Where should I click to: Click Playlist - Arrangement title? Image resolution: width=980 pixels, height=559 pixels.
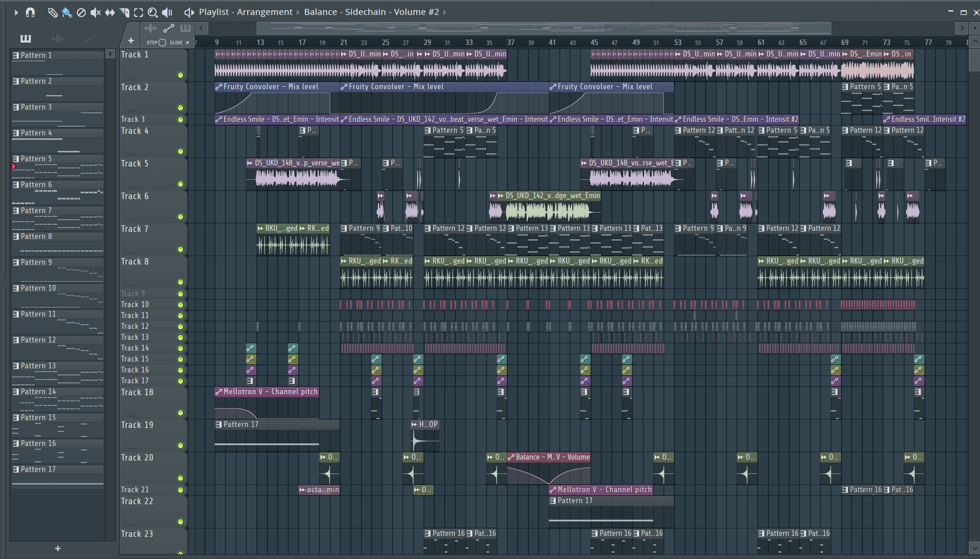tap(246, 12)
